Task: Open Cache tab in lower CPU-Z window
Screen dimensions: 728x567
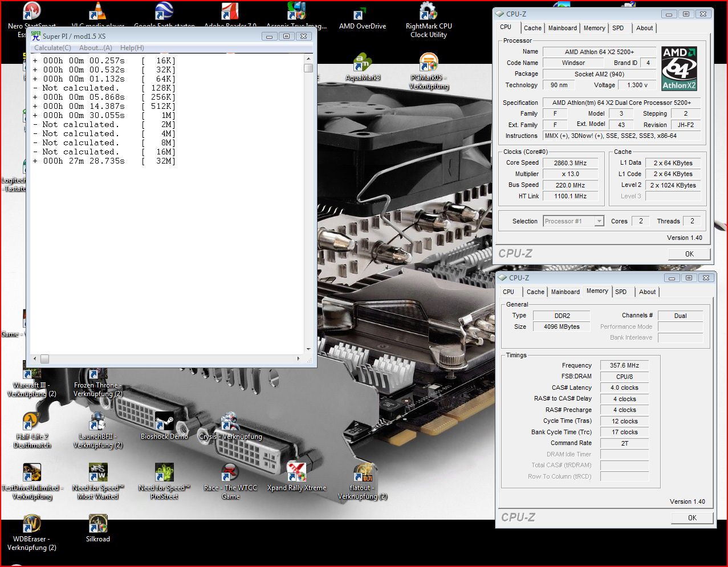Action: [x=535, y=292]
